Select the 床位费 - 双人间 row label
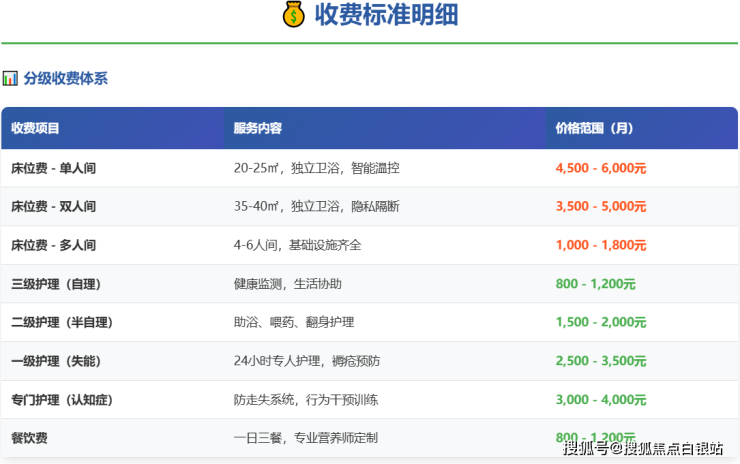Image resolution: width=740 pixels, height=464 pixels. tap(53, 207)
